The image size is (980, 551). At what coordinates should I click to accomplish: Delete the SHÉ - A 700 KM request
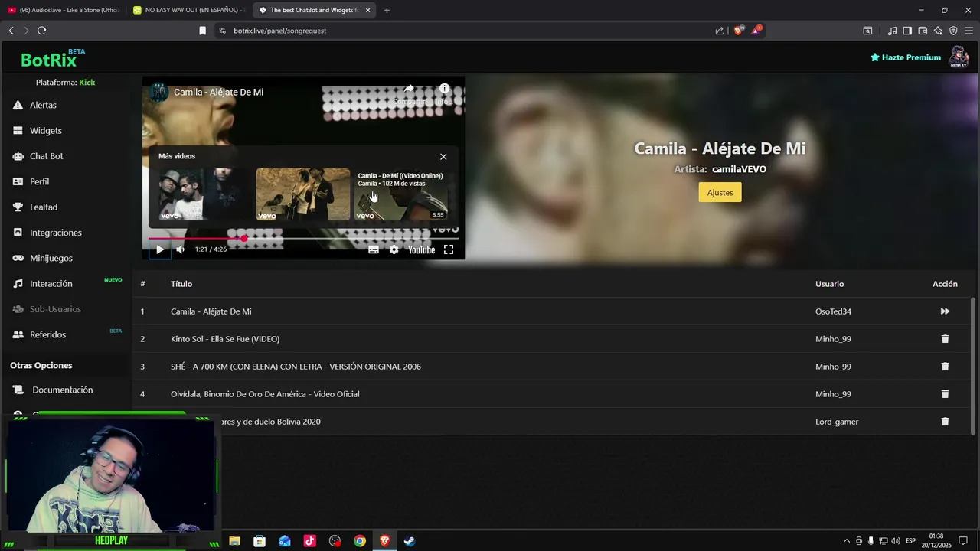click(945, 367)
